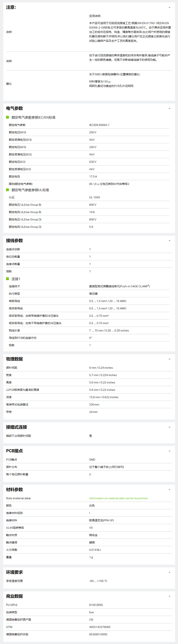Collapse the 注意 section chevron
Screen dimensions: 178x644
(170, 8)
